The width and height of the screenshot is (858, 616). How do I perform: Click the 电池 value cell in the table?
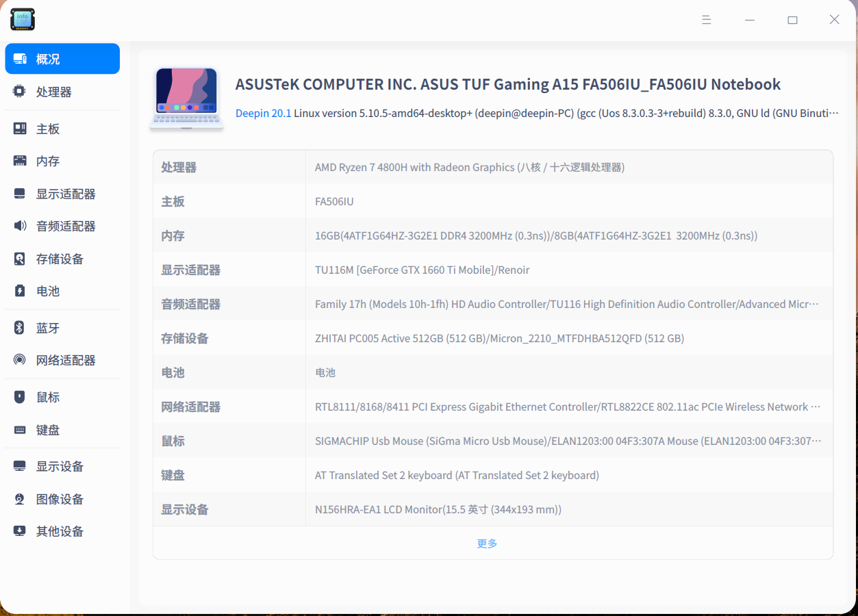tap(325, 372)
